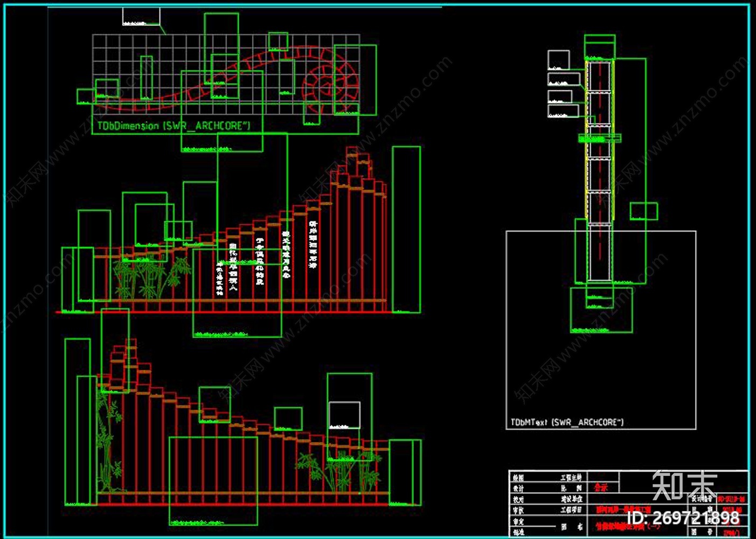Select the '建设单位' cell in title block
756x539 pixels.
[x=572, y=499]
